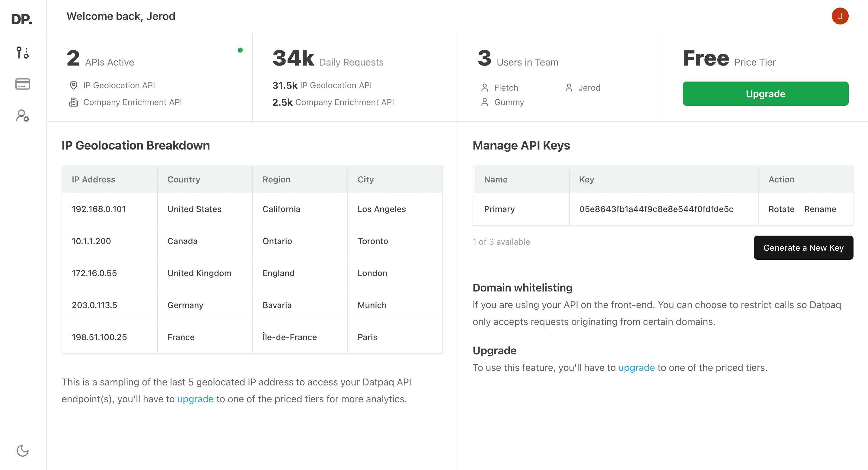Click the person icon next to Gummy

484,102
